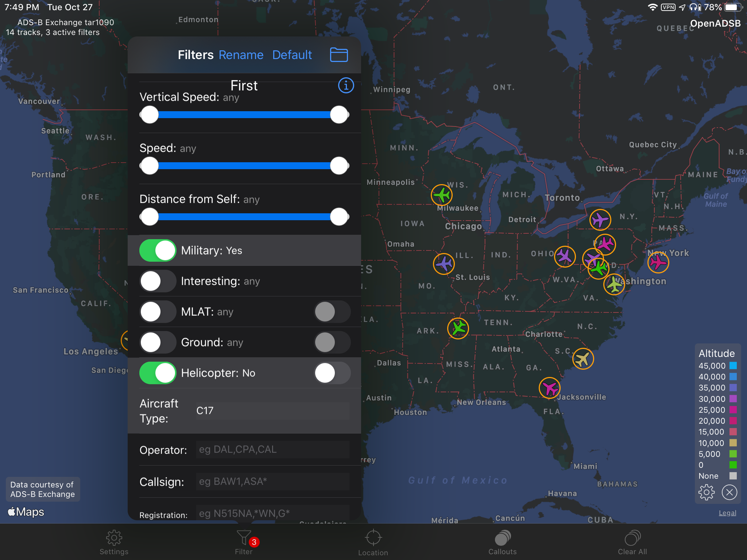The image size is (747, 560).
Task: Select purple aircraft near St. Louis
Action: pos(444,264)
